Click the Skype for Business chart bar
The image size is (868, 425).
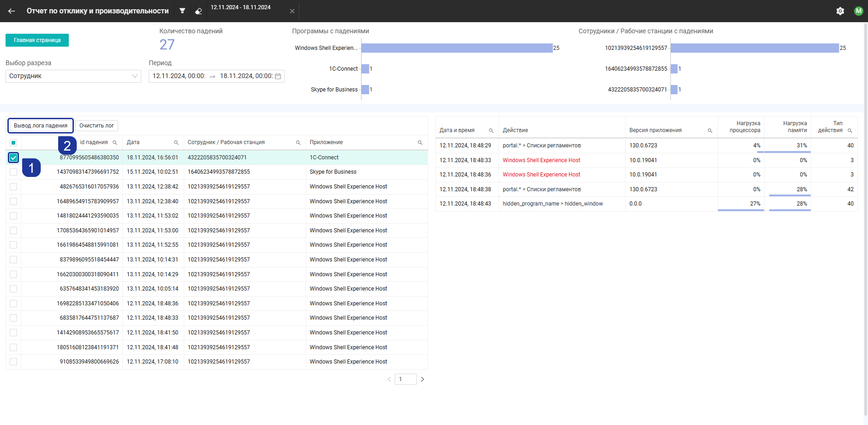[365, 90]
